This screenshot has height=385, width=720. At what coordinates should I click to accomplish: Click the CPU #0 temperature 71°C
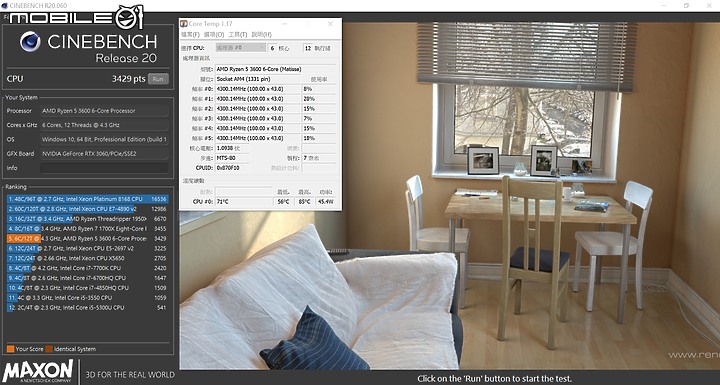(x=244, y=202)
